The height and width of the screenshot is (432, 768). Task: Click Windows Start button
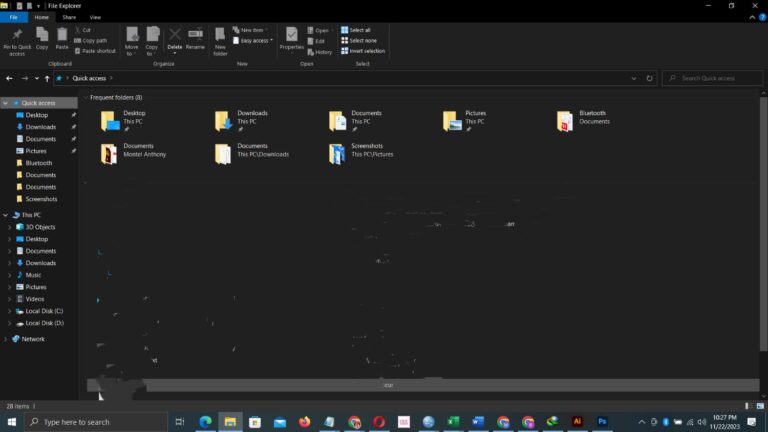tap(12, 422)
